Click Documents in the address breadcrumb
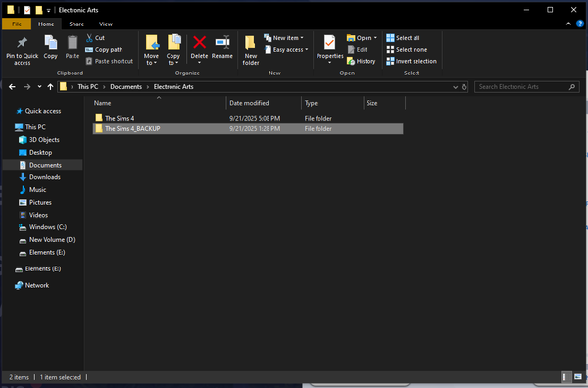The height and width of the screenshot is (388, 588). [126, 87]
